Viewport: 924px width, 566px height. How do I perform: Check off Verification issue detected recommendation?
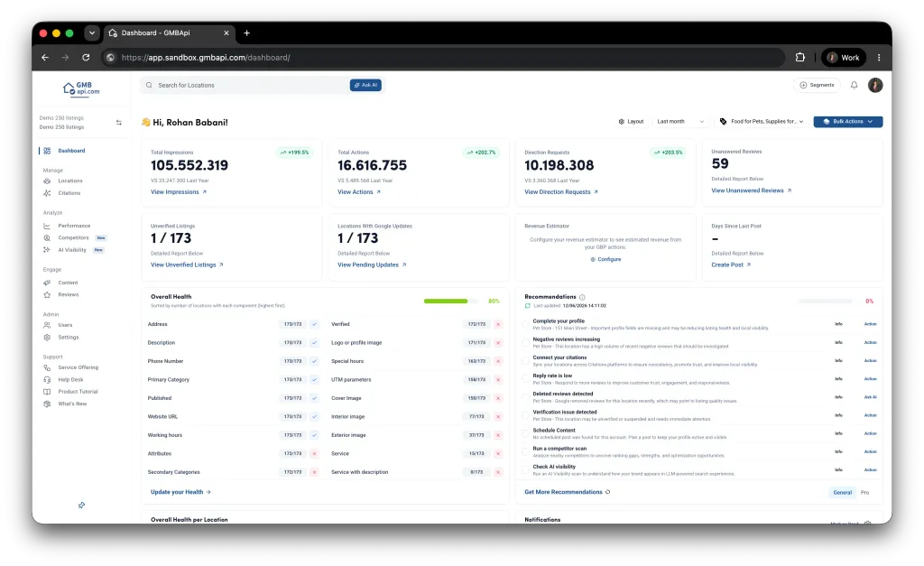coord(526,415)
